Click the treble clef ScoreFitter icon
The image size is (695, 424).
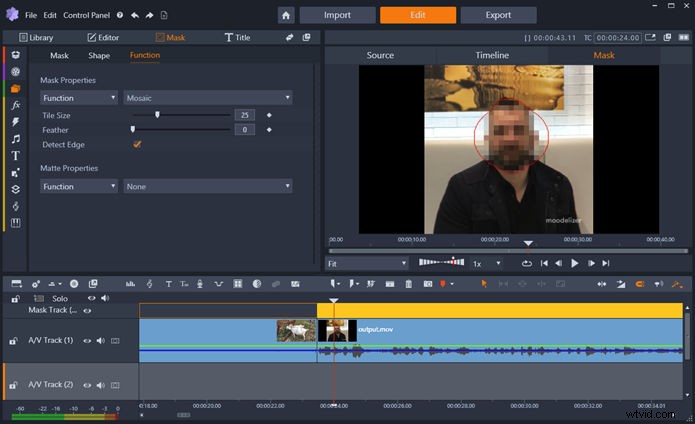pyautogui.click(x=149, y=284)
